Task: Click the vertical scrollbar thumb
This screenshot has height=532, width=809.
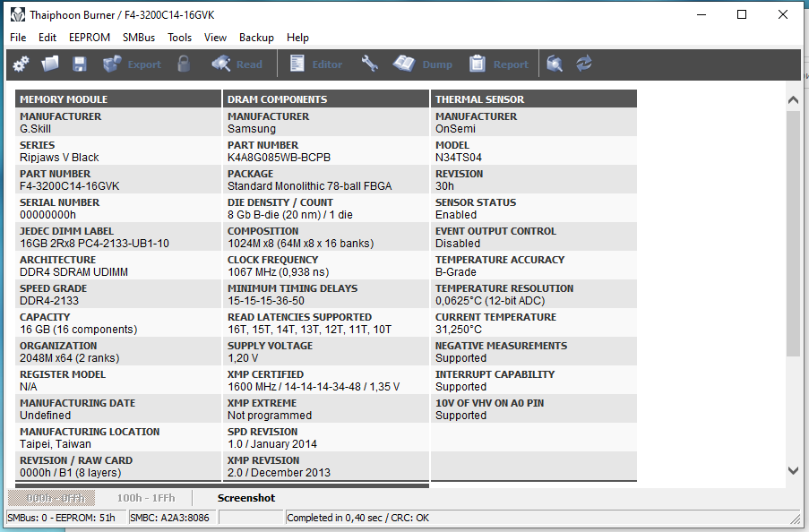Action: click(x=793, y=233)
